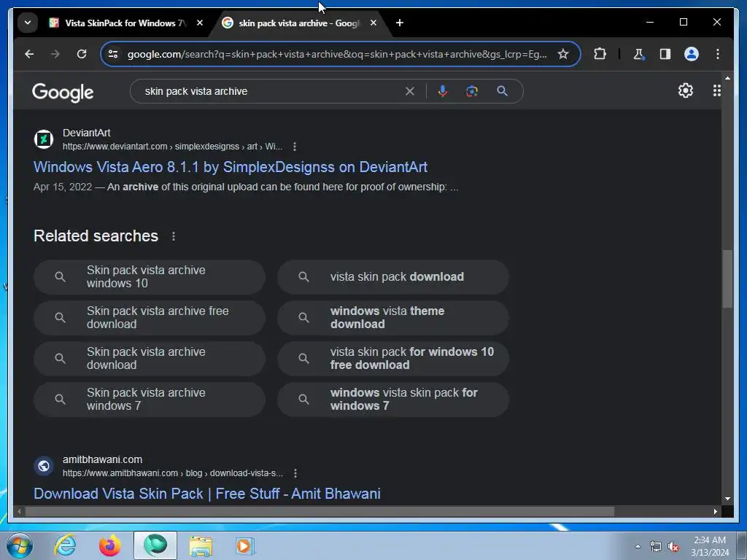Open Windows Media Player from taskbar
Image resolution: width=747 pixels, height=560 pixels.
coord(245,545)
